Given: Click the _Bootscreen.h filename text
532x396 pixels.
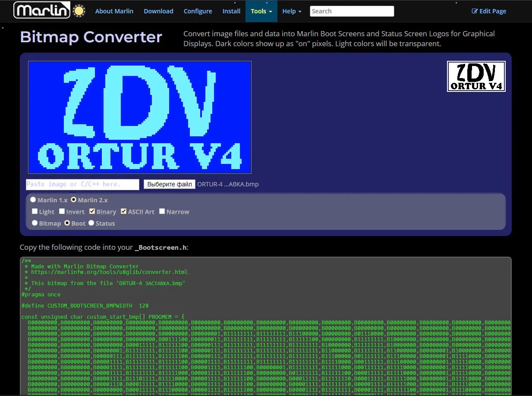Looking at the screenshot, I should pos(161,248).
